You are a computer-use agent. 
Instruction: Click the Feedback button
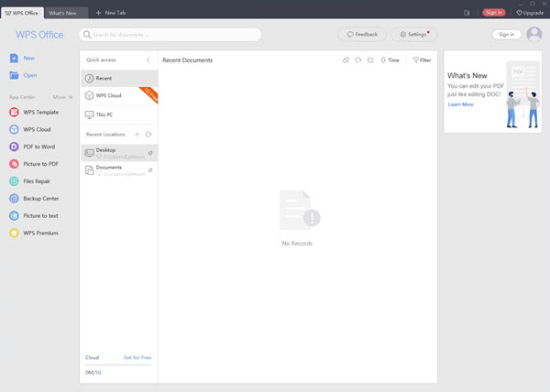click(x=362, y=34)
